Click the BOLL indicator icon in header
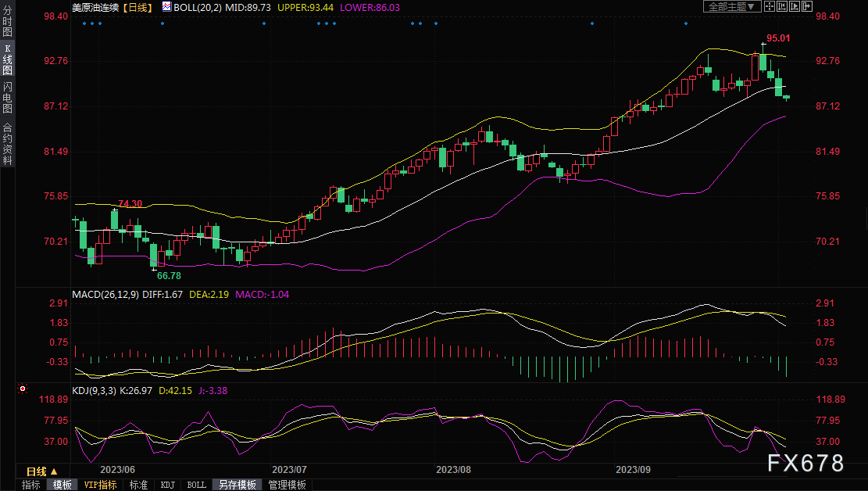Screen dimensions: 868x491 [x=166, y=7]
